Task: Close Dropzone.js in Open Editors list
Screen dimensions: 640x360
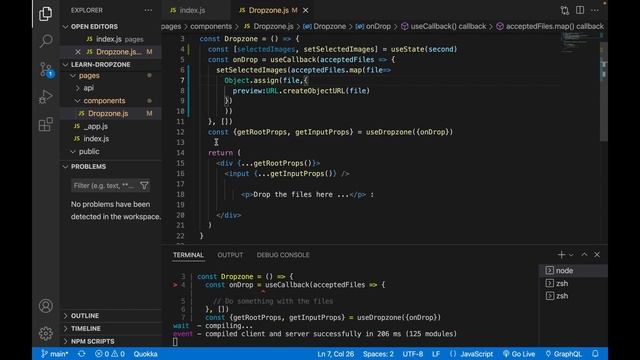Action: tap(78, 52)
